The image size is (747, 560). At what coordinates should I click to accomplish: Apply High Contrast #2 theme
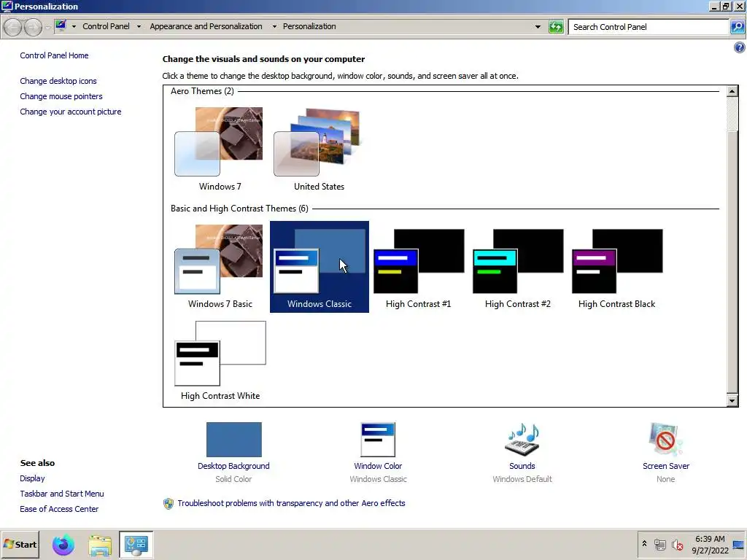[517, 267]
